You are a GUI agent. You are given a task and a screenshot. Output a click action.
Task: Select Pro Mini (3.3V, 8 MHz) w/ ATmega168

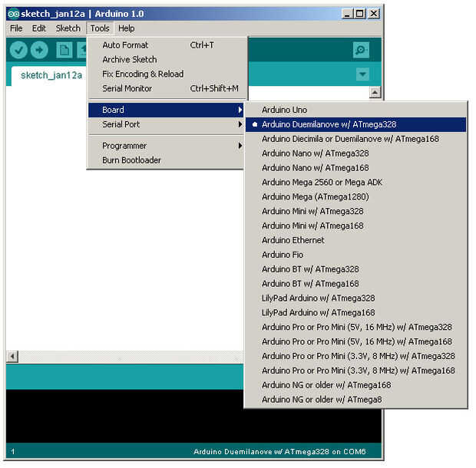pos(355,371)
